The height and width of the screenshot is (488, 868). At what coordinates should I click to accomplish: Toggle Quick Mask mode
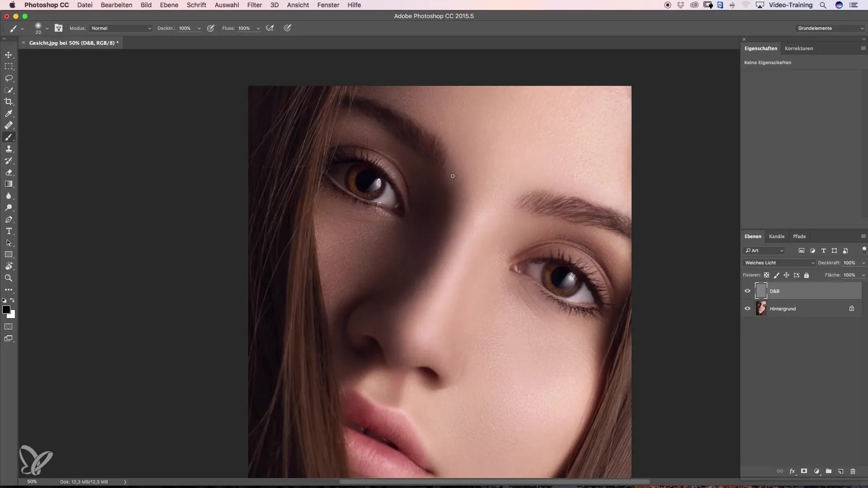click(9, 326)
